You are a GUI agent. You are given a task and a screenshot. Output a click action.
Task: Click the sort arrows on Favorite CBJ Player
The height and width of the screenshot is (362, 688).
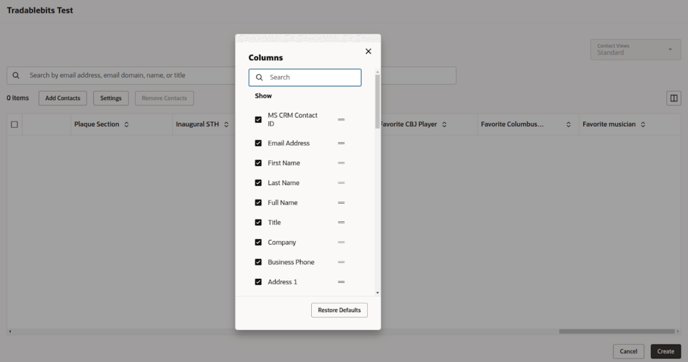444,125
